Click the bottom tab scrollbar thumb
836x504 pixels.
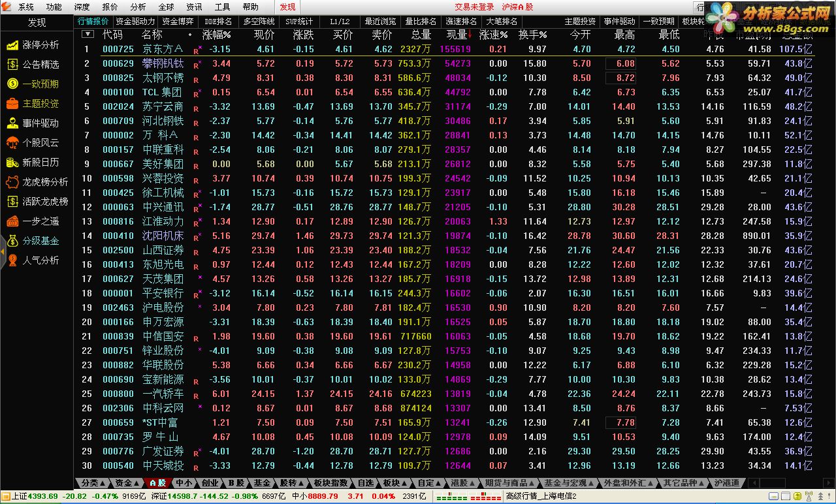pos(774,483)
